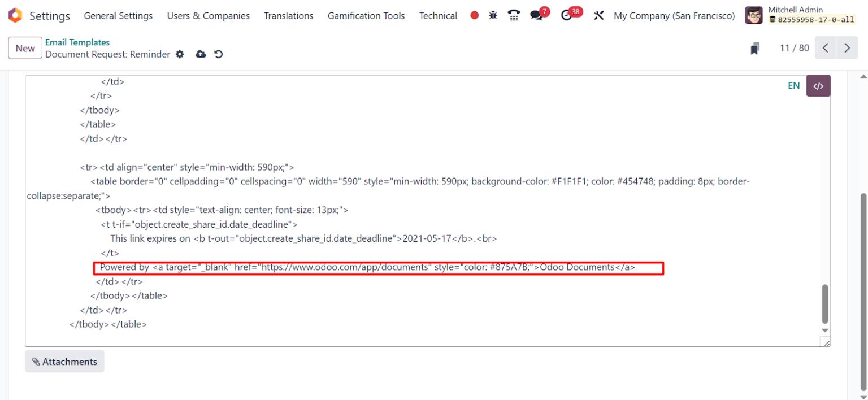Open the Odoo apps menu icon
The image size is (868, 400).
pos(15,15)
